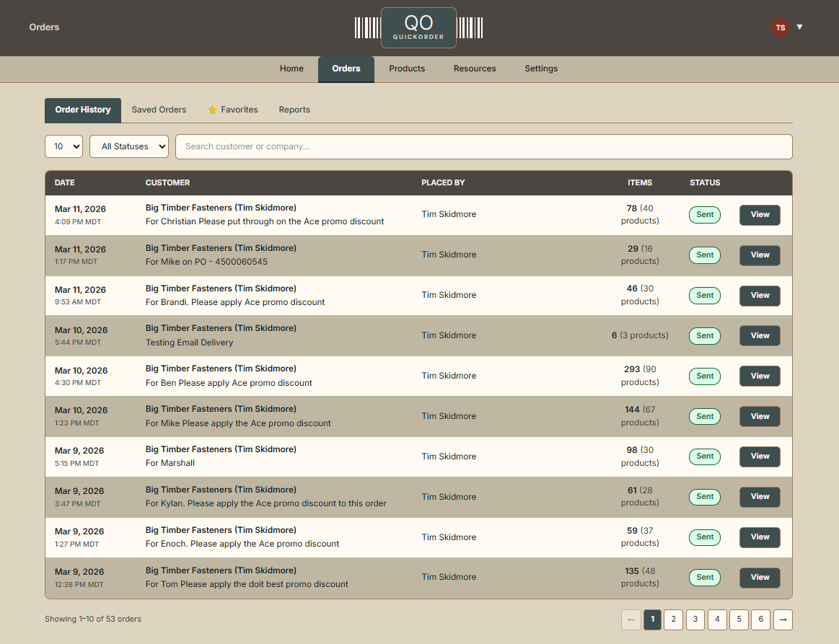The height and width of the screenshot is (644, 839).
Task: Click the previous page left arrow
Action: [x=631, y=619]
